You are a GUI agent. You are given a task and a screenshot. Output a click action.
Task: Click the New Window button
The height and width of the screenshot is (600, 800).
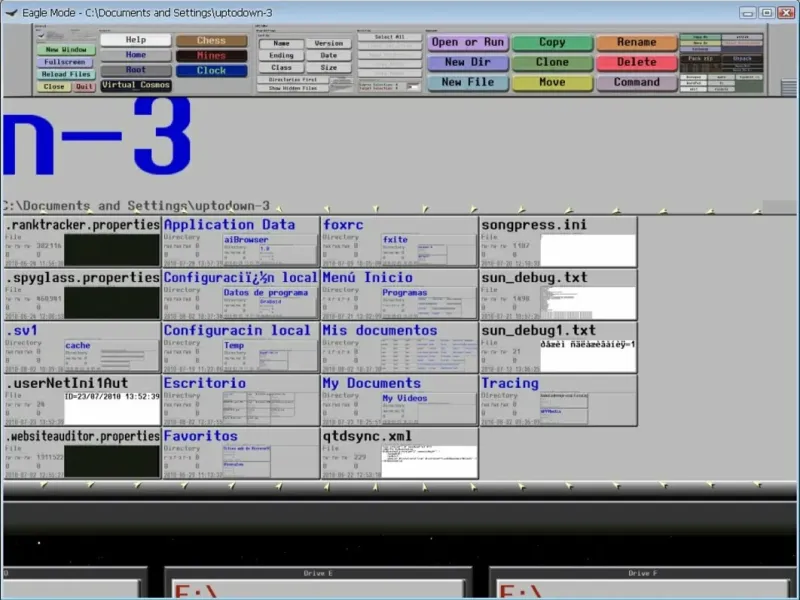[x=66, y=49]
